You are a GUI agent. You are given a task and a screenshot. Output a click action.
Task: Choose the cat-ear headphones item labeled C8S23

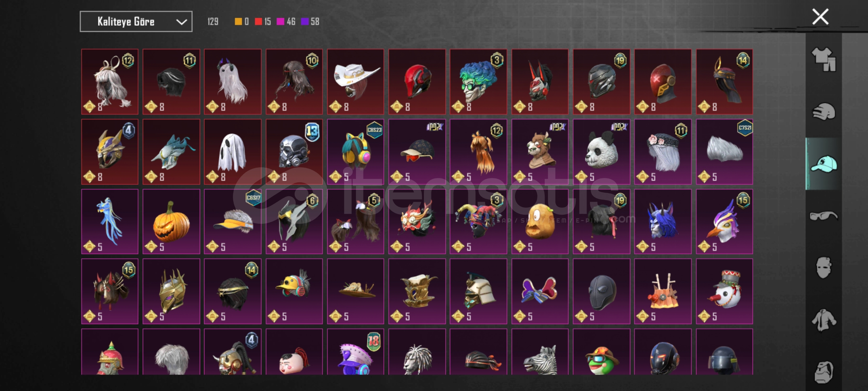356,152
